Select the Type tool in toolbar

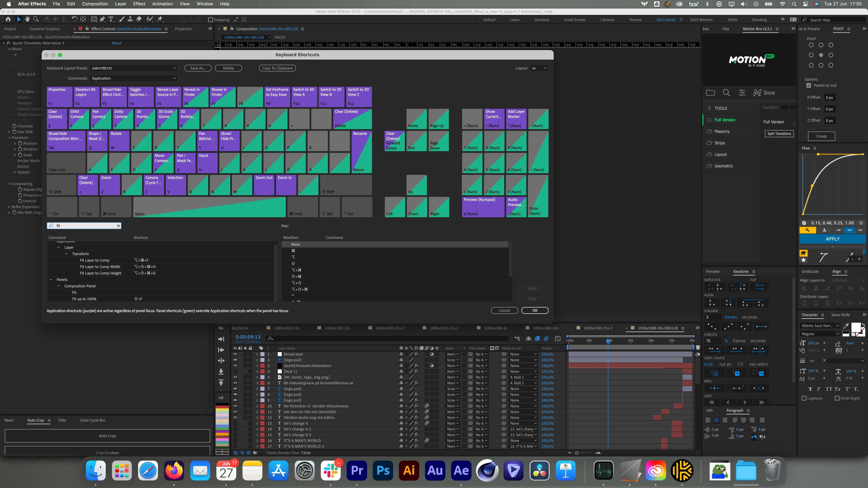point(111,19)
